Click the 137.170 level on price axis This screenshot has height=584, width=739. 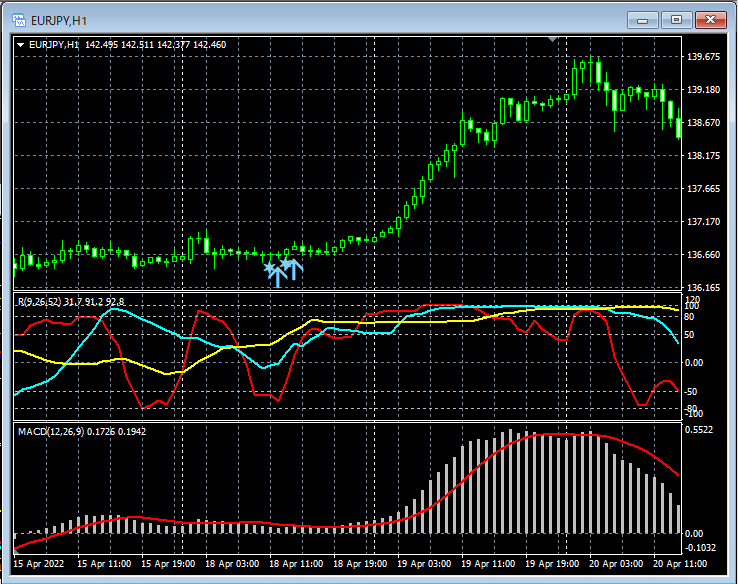pyautogui.click(x=705, y=222)
